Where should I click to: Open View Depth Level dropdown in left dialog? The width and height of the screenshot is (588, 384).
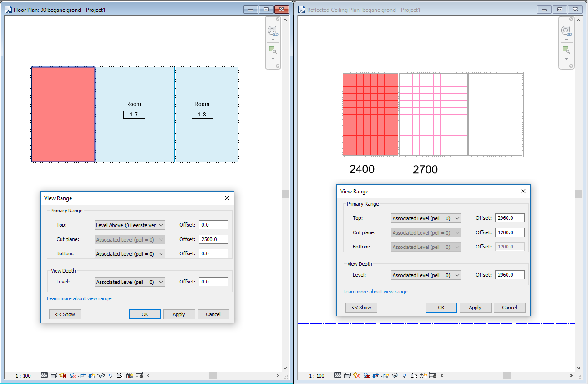coord(130,282)
